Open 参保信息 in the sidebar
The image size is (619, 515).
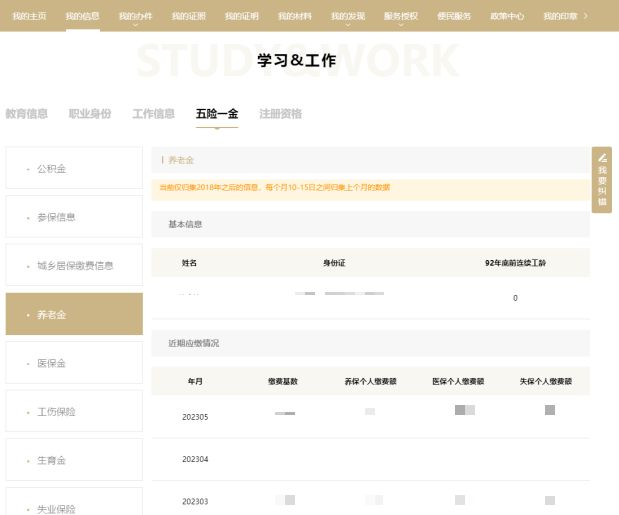click(74, 217)
